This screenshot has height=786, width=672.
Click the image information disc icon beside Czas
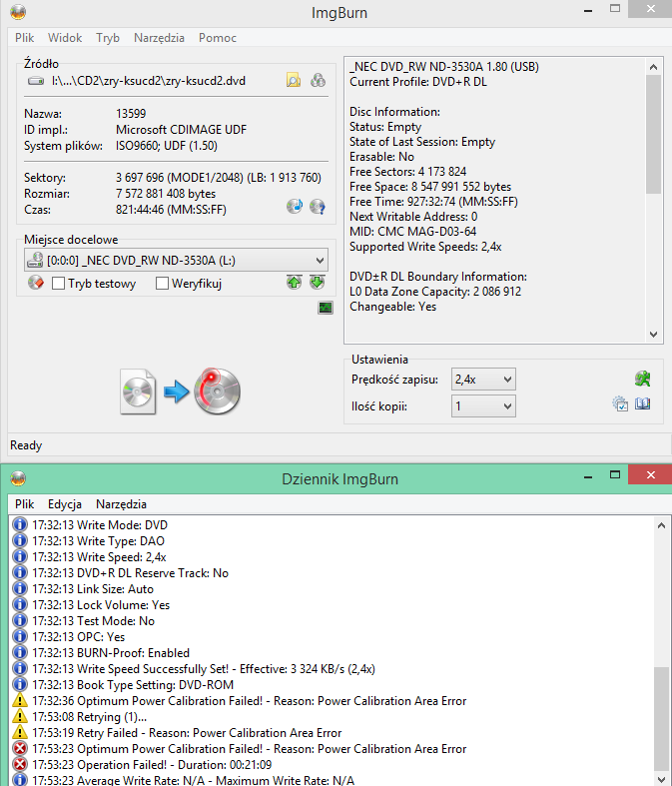click(x=295, y=206)
